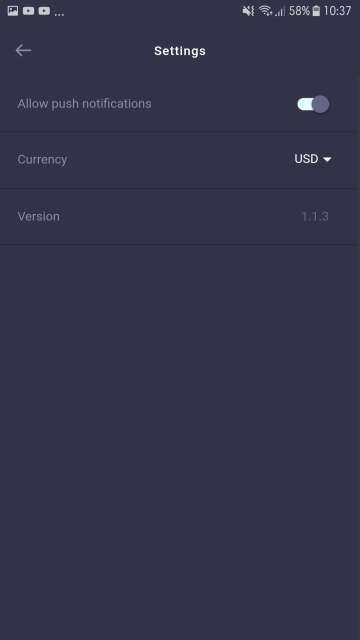The image size is (360, 640).
Task: Tap the Version row label
Action: pos(38,216)
